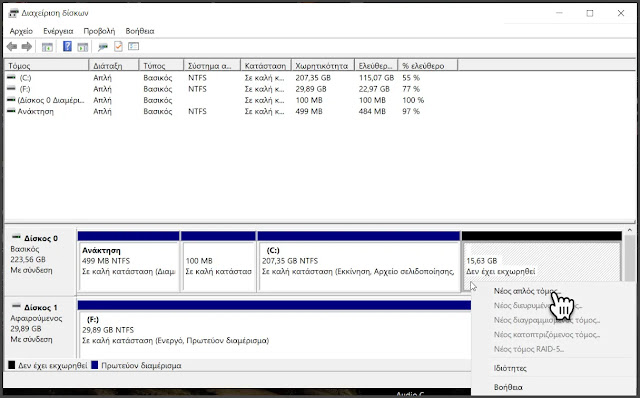The image size is (640, 398).
Task: Select the (F:) 29,89 GB NTFS partition block
Action: [274, 330]
